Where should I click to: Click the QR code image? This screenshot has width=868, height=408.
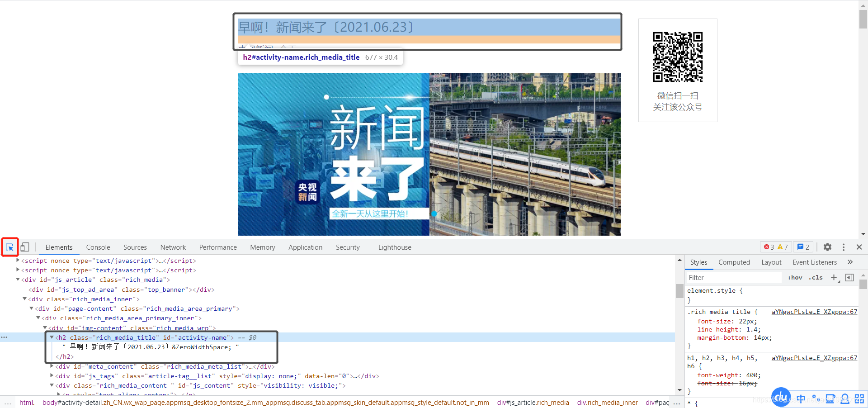coord(678,57)
